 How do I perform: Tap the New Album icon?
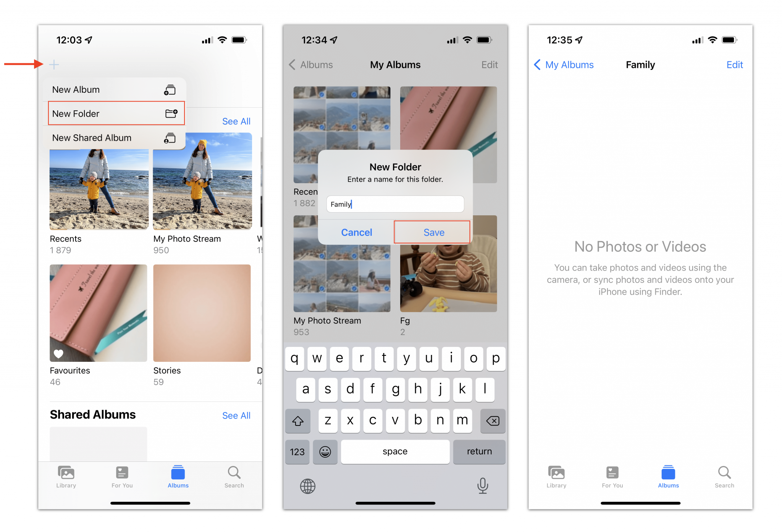tap(169, 89)
